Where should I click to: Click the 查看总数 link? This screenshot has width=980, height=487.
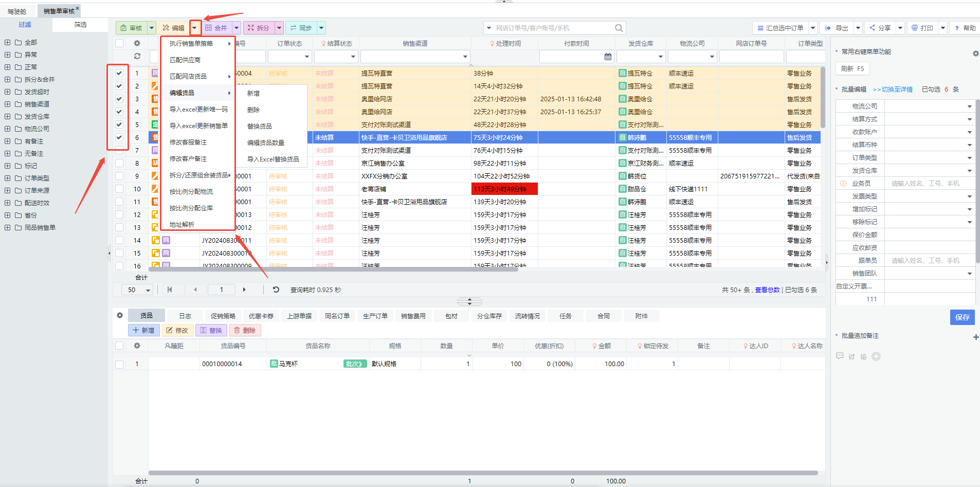(x=767, y=290)
